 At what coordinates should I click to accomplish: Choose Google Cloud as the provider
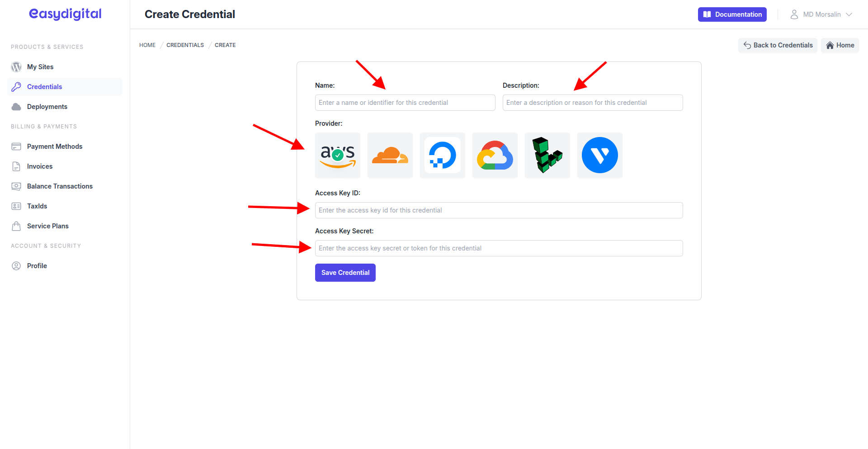(x=495, y=155)
